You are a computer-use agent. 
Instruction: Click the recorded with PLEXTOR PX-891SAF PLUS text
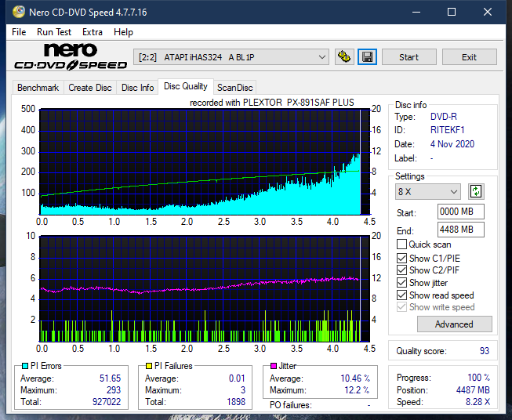point(271,103)
